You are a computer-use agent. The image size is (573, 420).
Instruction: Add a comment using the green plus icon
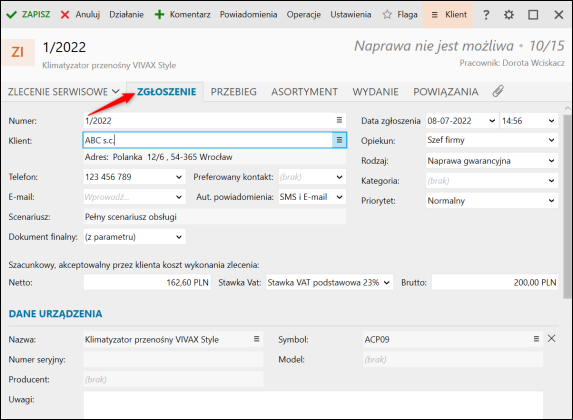[159, 15]
